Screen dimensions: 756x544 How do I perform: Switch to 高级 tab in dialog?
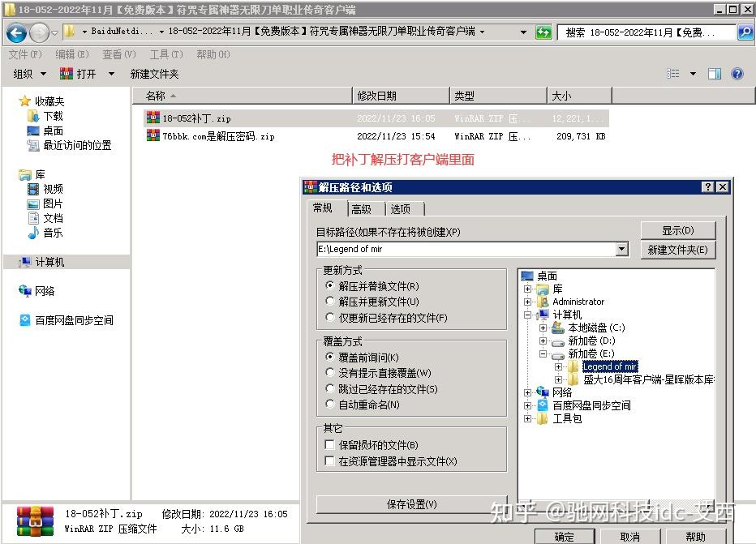click(x=361, y=209)
